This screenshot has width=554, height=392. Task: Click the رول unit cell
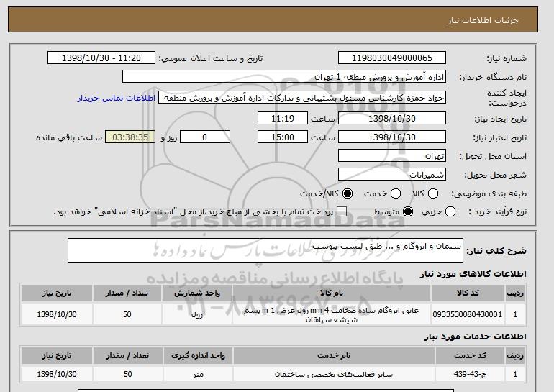pos(197,314)
